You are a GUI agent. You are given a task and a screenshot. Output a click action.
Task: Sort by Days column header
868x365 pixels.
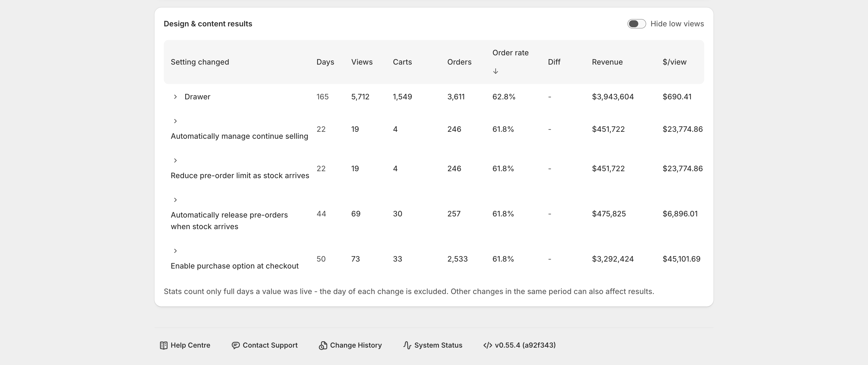tap(325, 62)
